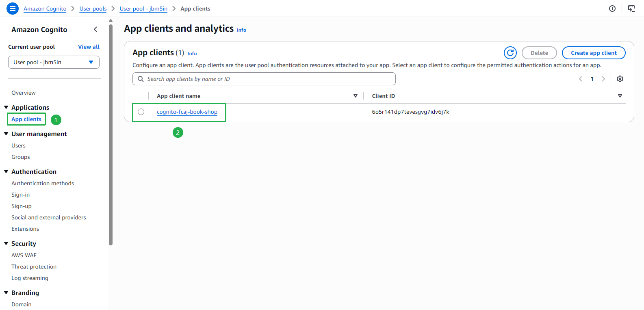
Task: Open table preferences gear icon
Action: click(620, 79)
